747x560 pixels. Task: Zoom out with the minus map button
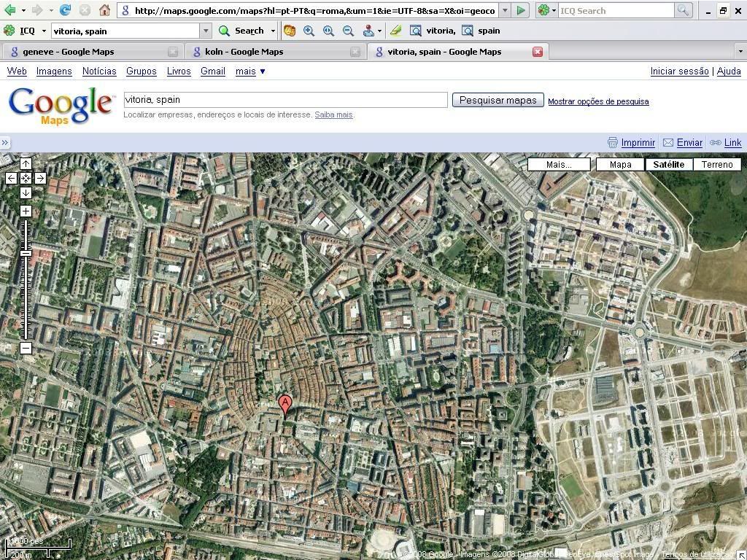point(26,349)
